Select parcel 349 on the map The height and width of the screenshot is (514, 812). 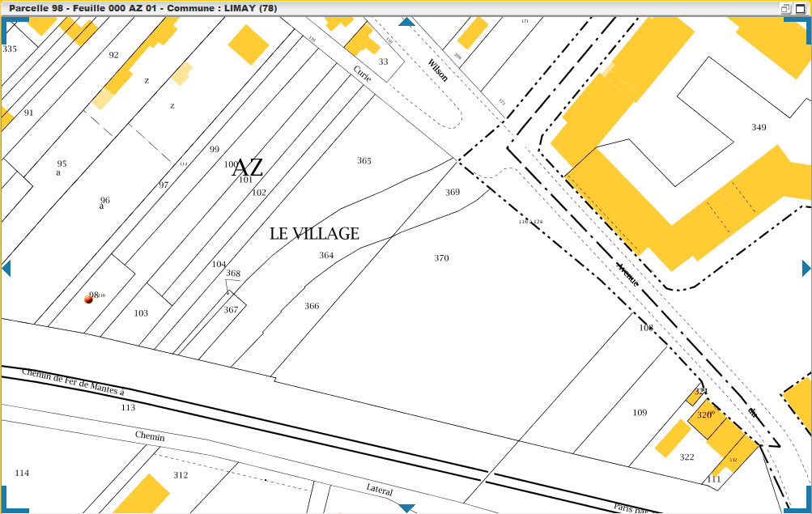point(759,127)
